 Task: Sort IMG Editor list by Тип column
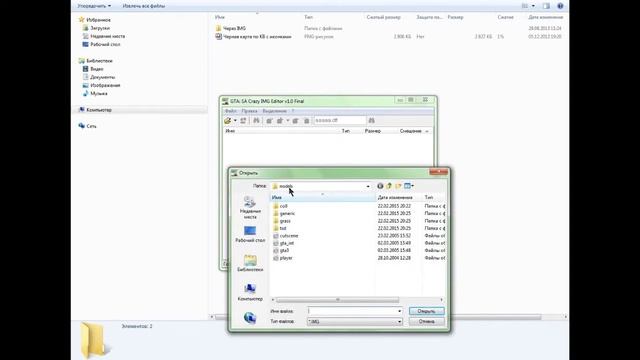(x=346, y=131)
